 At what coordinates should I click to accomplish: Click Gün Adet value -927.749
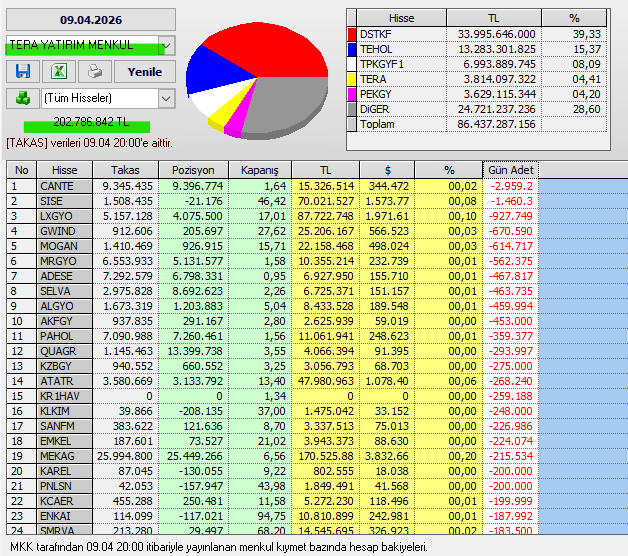511,216
